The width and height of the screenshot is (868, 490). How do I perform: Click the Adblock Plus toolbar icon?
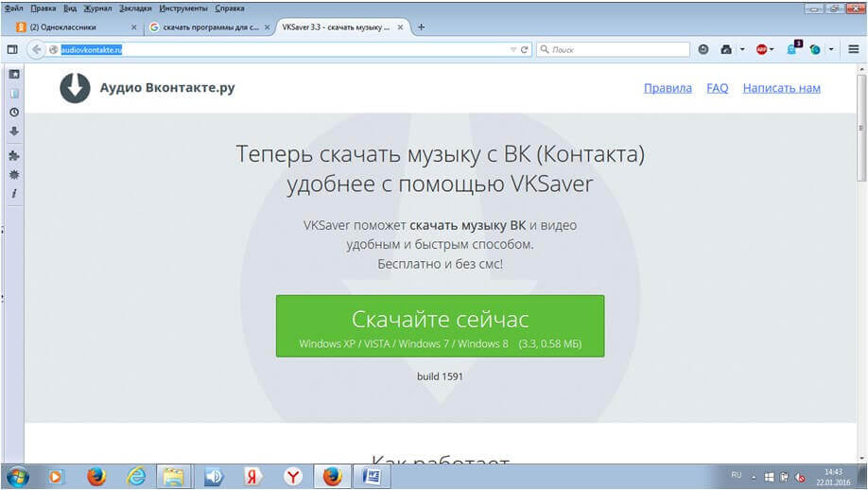(x=761, y=49)
